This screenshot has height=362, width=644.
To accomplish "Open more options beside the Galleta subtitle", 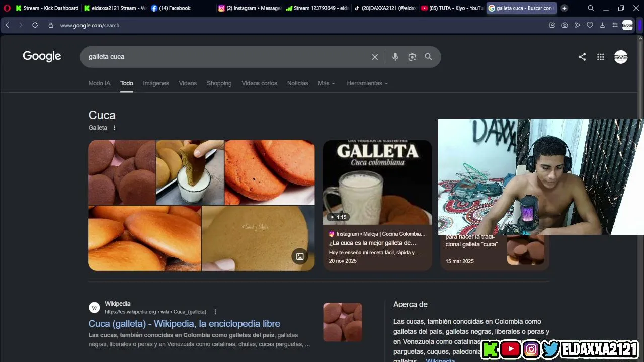I will point(114,128).
